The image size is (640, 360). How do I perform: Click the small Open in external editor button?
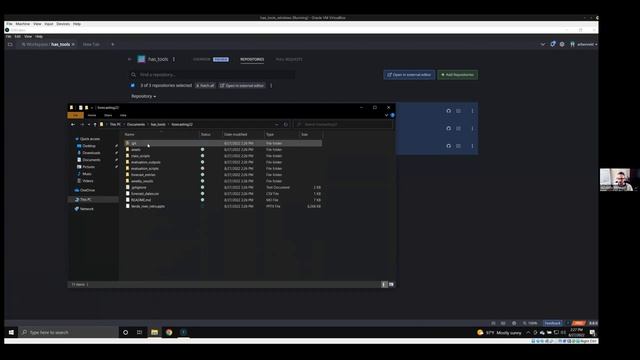[242, 86]
